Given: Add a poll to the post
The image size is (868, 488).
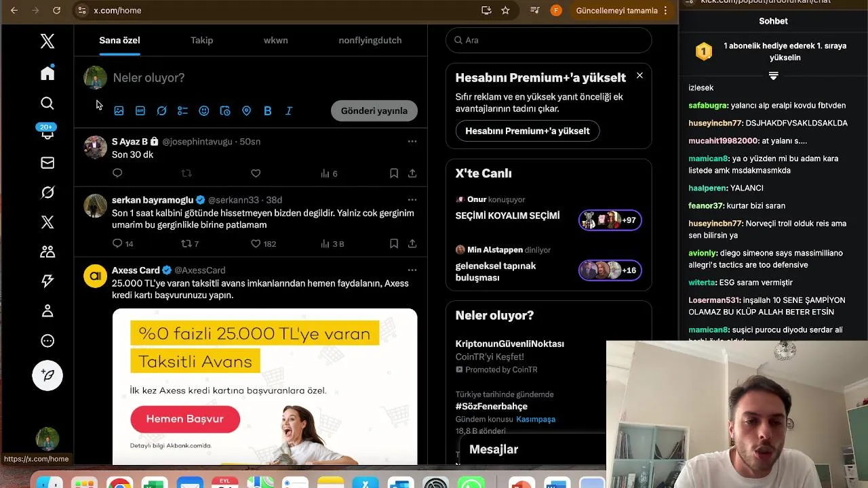Looking at the screenshot, I should tap(182, 110).
